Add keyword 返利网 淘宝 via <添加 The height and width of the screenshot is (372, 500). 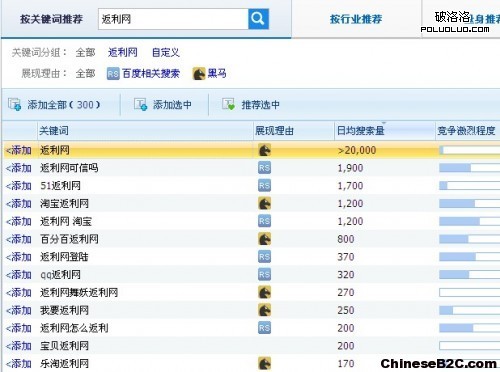19,221
